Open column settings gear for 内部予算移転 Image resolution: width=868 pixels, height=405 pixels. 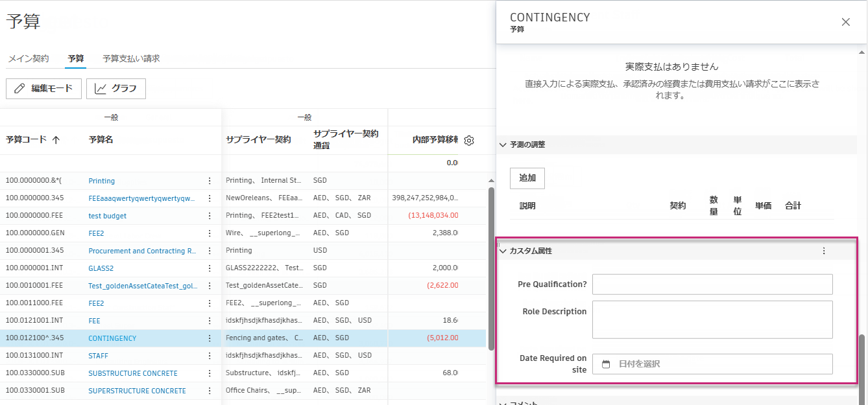(x=468, y=139)
